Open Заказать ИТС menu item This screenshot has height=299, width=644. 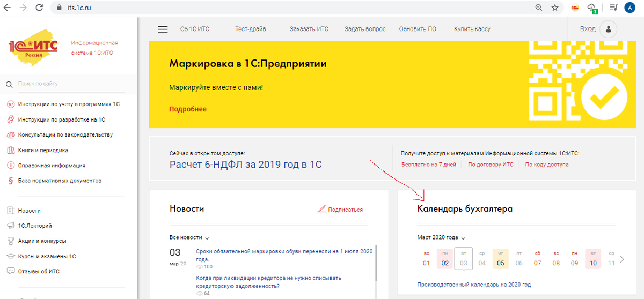point(309,29)
